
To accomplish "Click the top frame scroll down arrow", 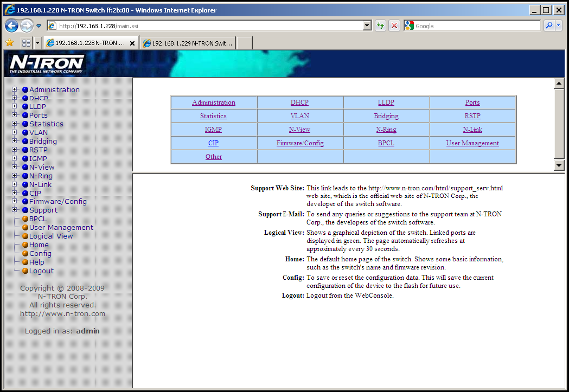I will point(559,165).
